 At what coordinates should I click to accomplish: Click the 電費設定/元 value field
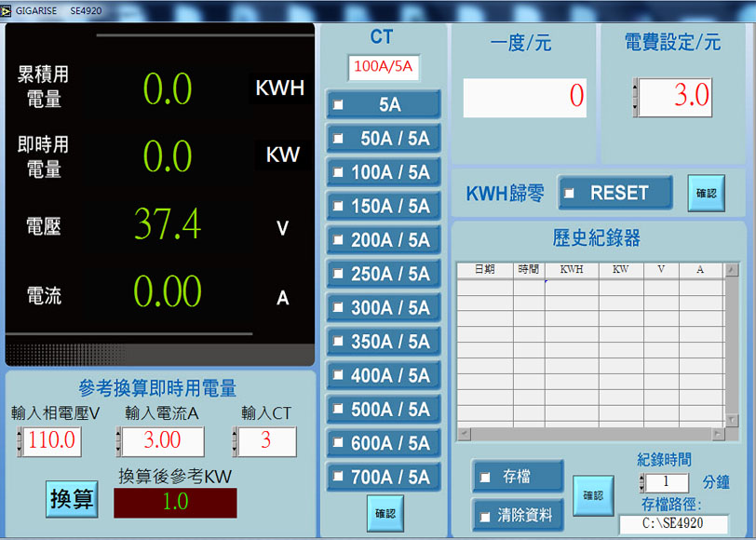[x=676, y=98]
